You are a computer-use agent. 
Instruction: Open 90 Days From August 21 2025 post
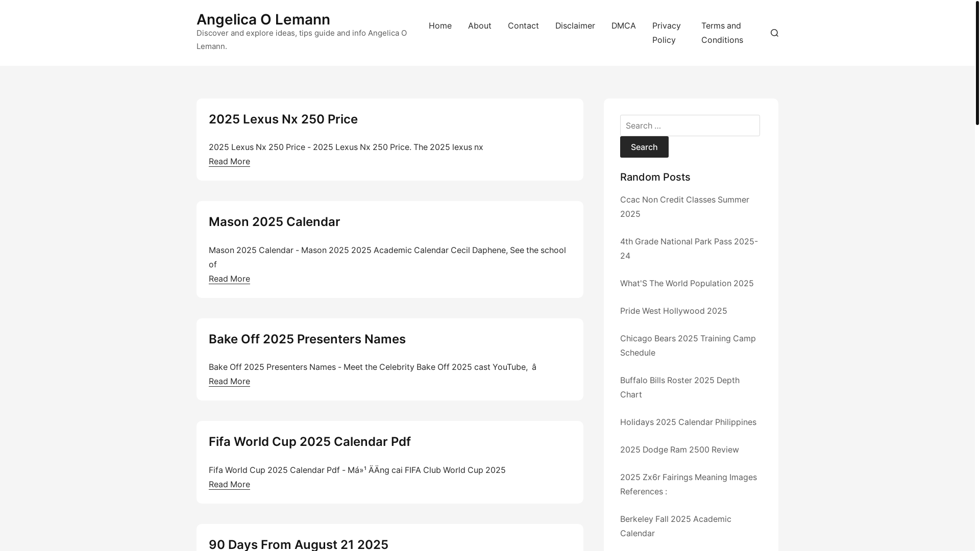(299, 544)
